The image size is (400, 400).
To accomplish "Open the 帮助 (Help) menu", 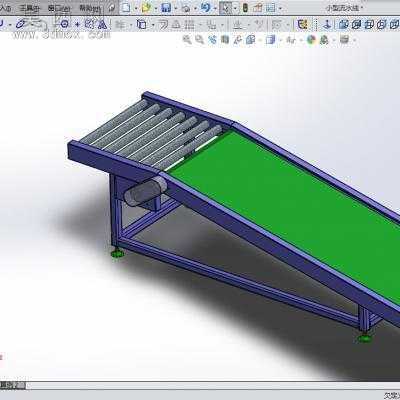I will click(90, 8).
